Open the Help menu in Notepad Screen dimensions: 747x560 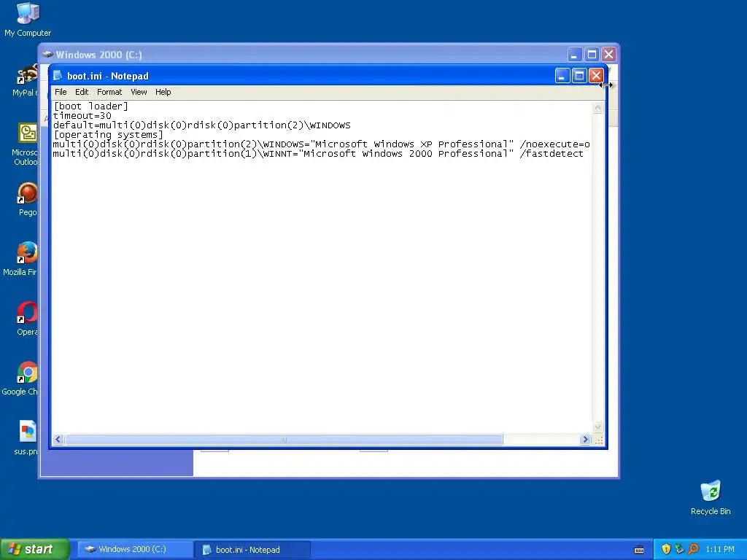[163, 92]
